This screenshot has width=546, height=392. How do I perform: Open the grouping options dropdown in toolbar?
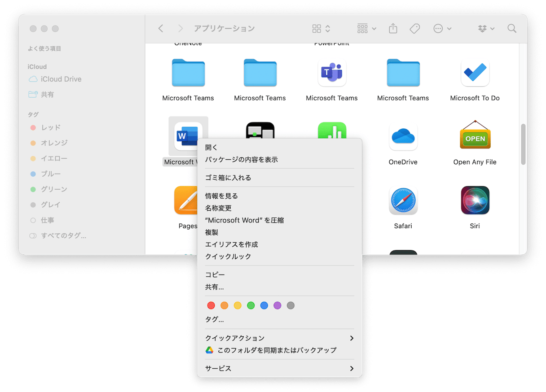coord(366,29)
